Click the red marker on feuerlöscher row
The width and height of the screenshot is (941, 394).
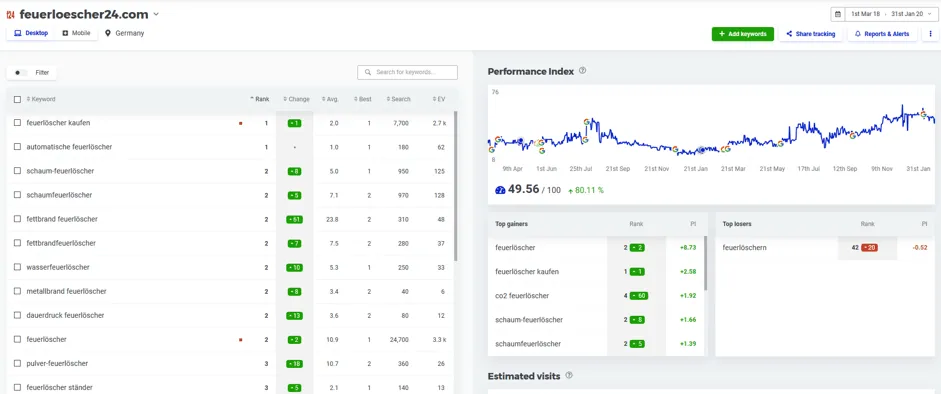[241, 339]
